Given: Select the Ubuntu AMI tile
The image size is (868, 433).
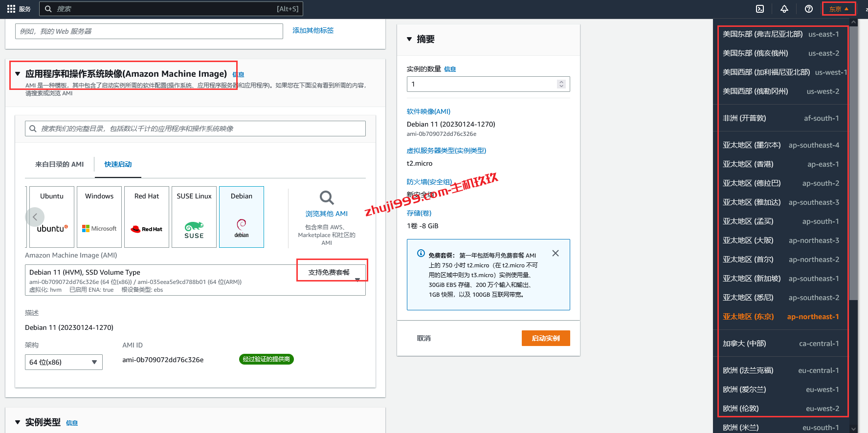Looking at the screenshot, I should coord(52,217).
